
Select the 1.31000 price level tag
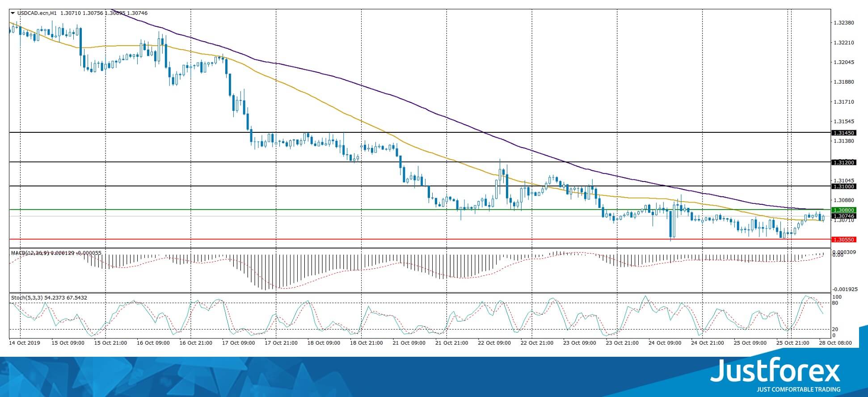coord(843,186)
